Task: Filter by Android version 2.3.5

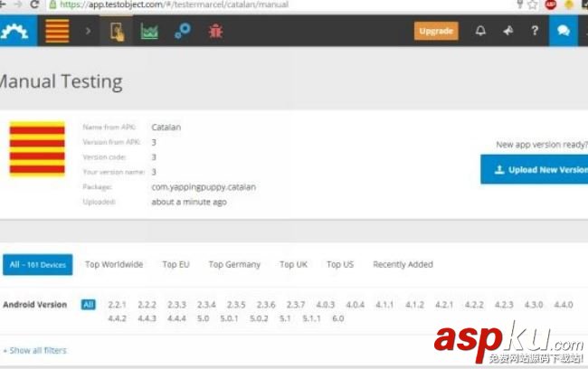Action: point(236,305)
